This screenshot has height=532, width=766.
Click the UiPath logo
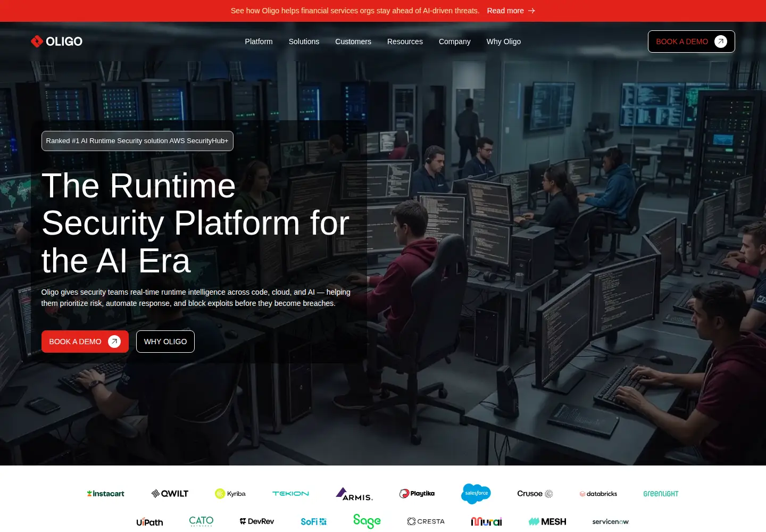(149, 522)
